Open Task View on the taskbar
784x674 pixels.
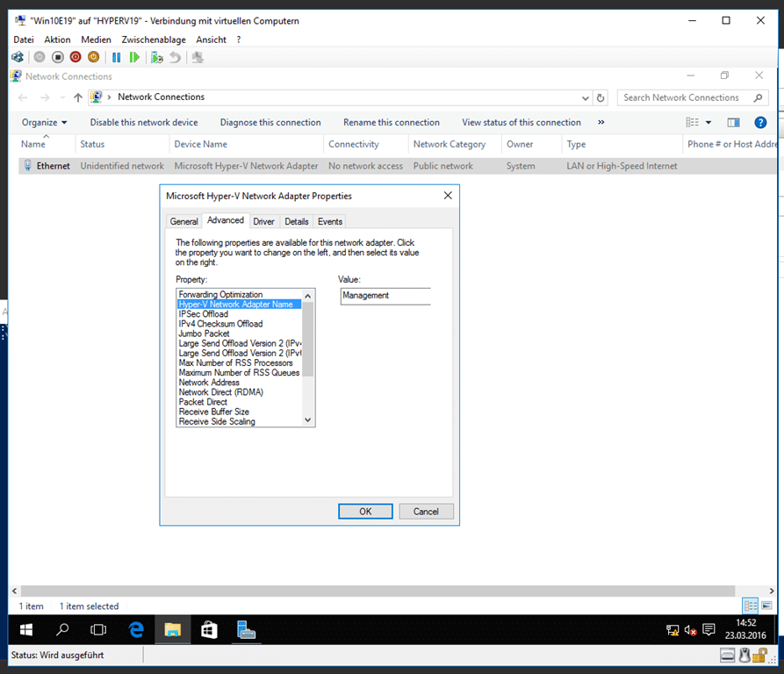(x=98, y=629)
